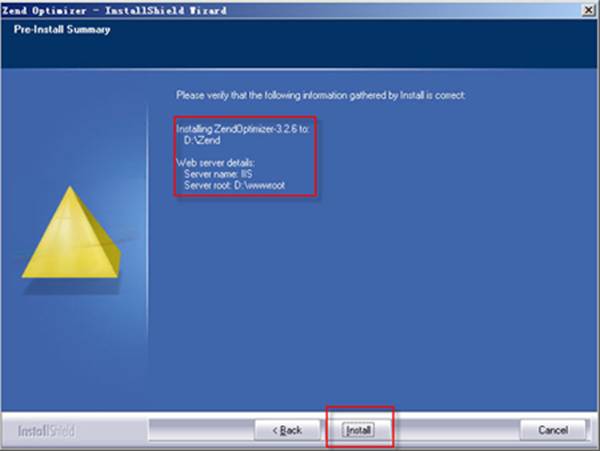Click the 'Web server details:' label
This screenshot has height=451, width=600.
click(215, 163)
